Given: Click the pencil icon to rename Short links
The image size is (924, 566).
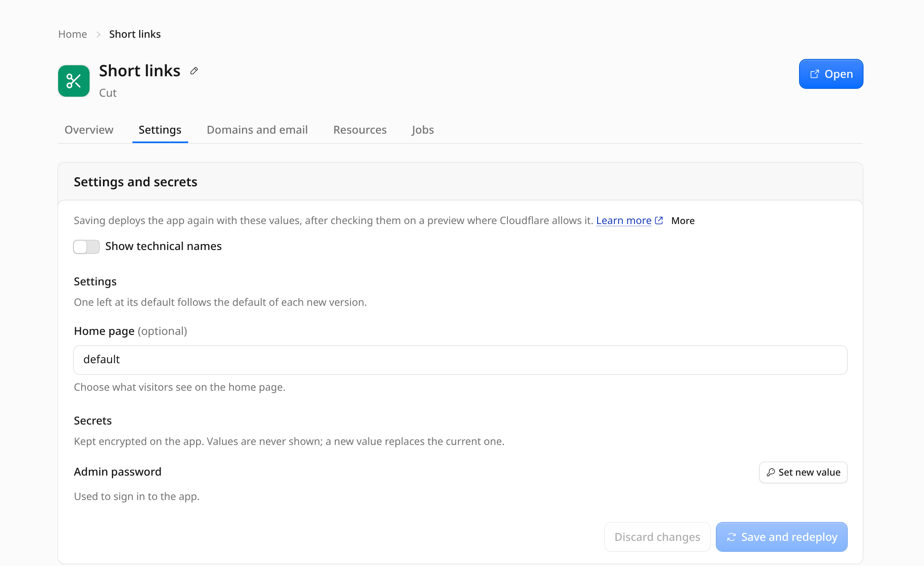Looking at the screenshot, I should [194, 71].
